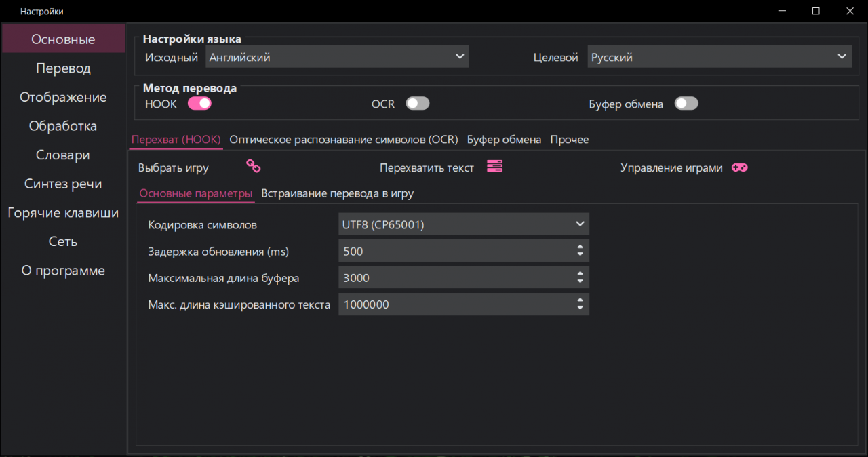Expand the Кодировка символов dropdown
This screenshot has width=868, height=457.
click(463, 224)
